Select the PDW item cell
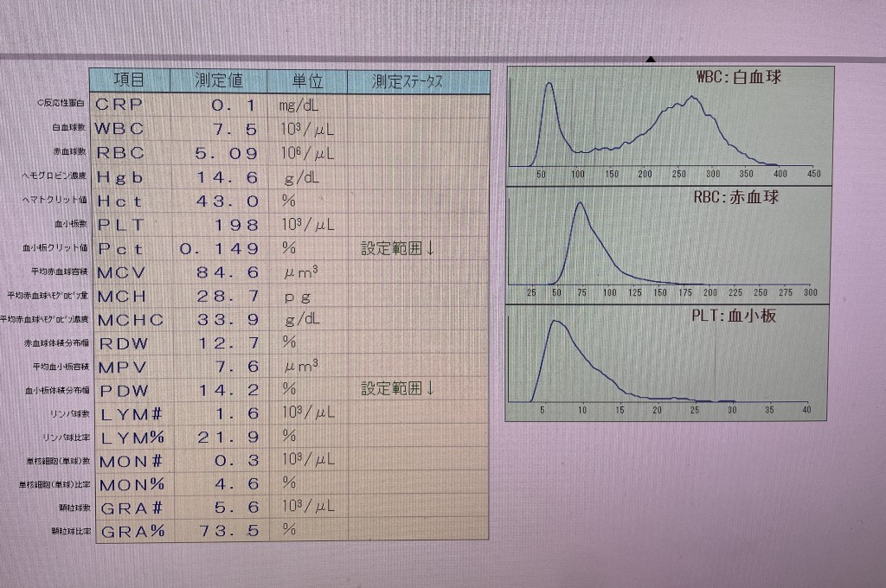 (134, 390)
